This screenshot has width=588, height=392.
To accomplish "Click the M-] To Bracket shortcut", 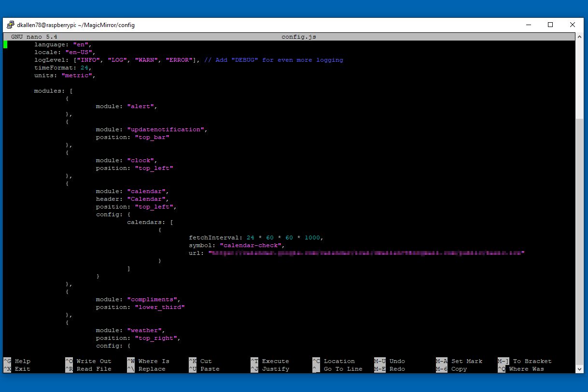I will (x=525, y=361).
